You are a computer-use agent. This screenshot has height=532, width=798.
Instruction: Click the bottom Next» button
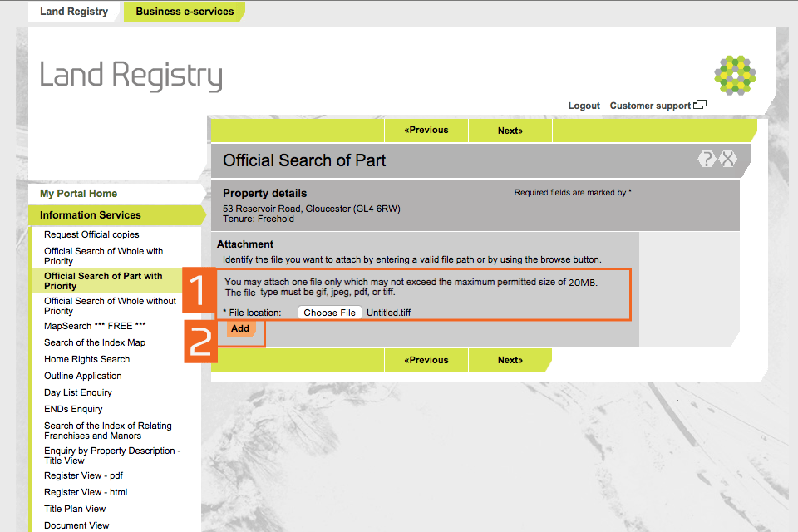point(510,361)
